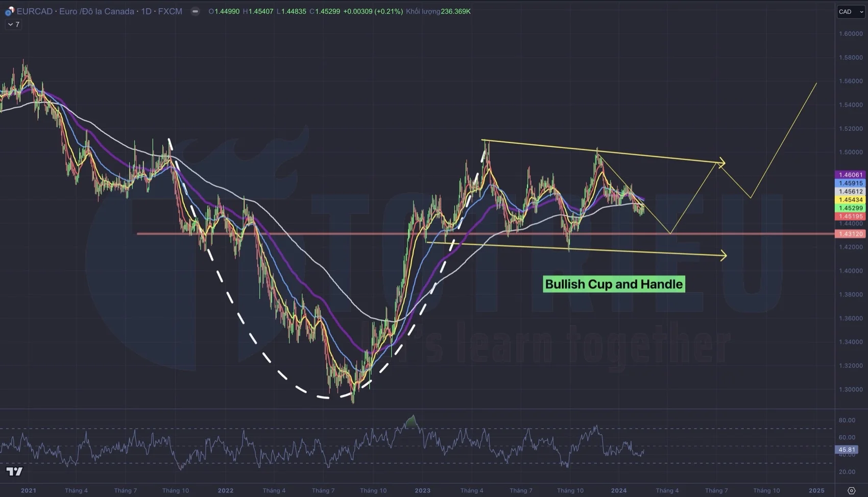Click the 2024 time axis label
This screenshot has height=497, width=868.
click(619, 490)
